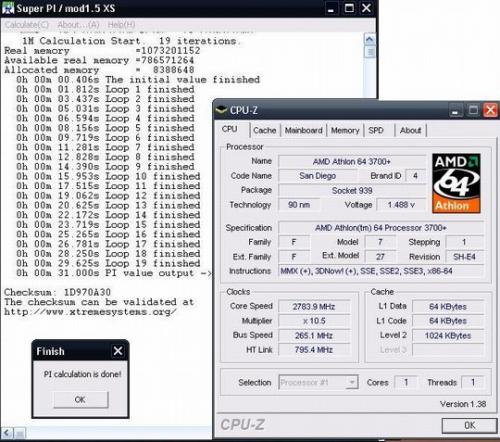Click the AMD Athlon 64 logo image
The image size is (500, 442).
tap(456, 183)
